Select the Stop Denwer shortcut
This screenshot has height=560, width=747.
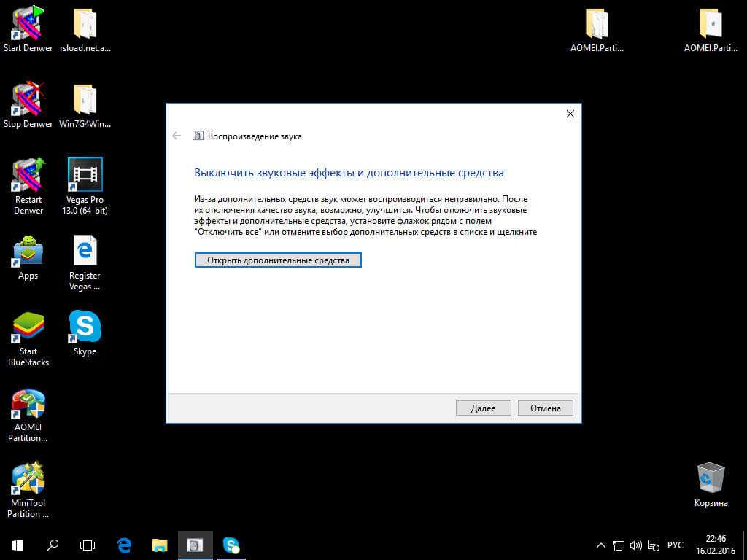point(28,101)
